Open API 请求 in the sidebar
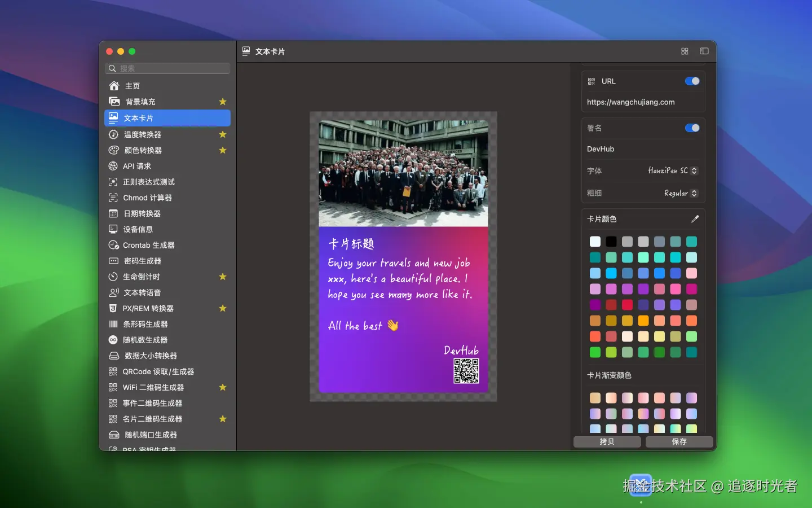 pyautogui.click(x=137, y=166)
